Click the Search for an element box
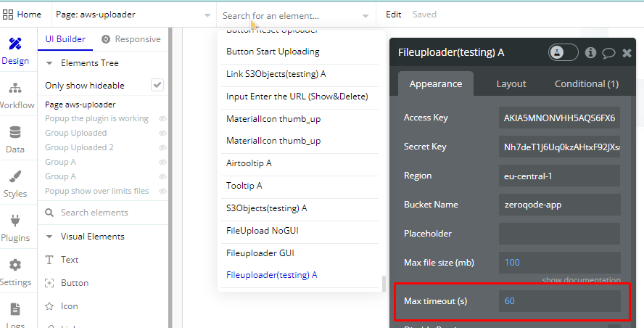The width and height of the screenshot is (644, 328). point(296,16)
